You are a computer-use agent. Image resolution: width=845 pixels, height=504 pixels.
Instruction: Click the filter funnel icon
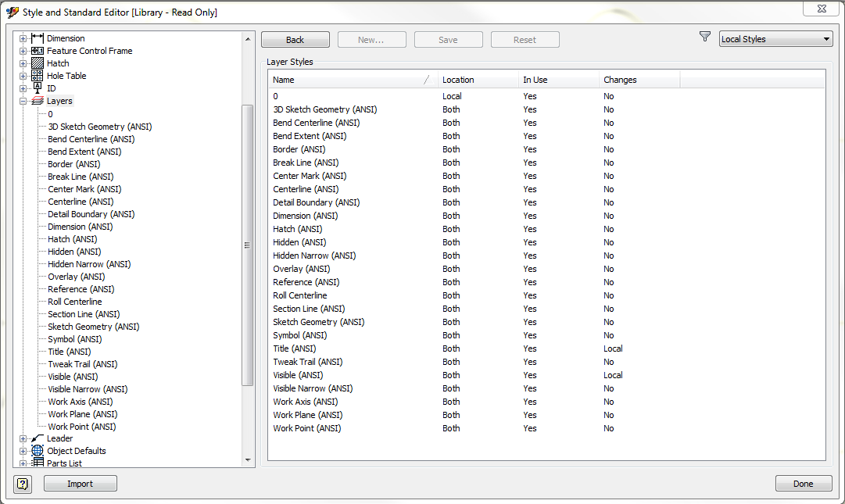(705, 37)
